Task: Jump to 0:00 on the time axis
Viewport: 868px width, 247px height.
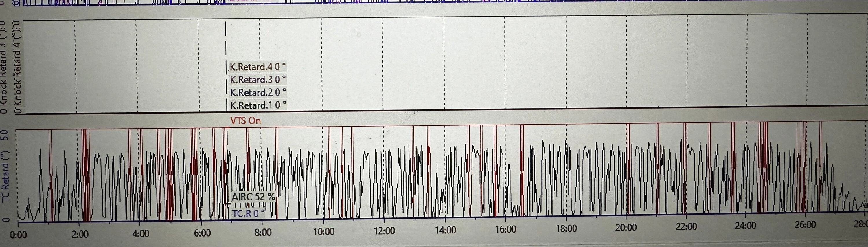Action: [18, 235]
